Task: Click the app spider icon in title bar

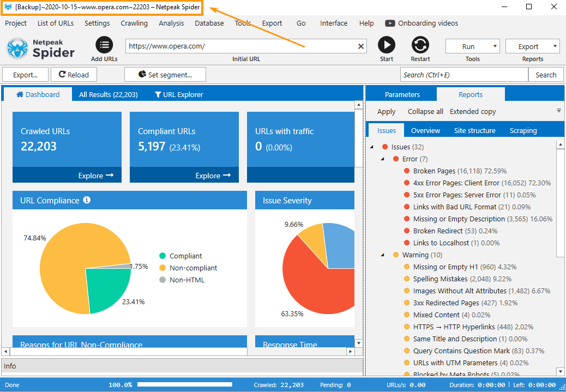Action: point(8,7)
